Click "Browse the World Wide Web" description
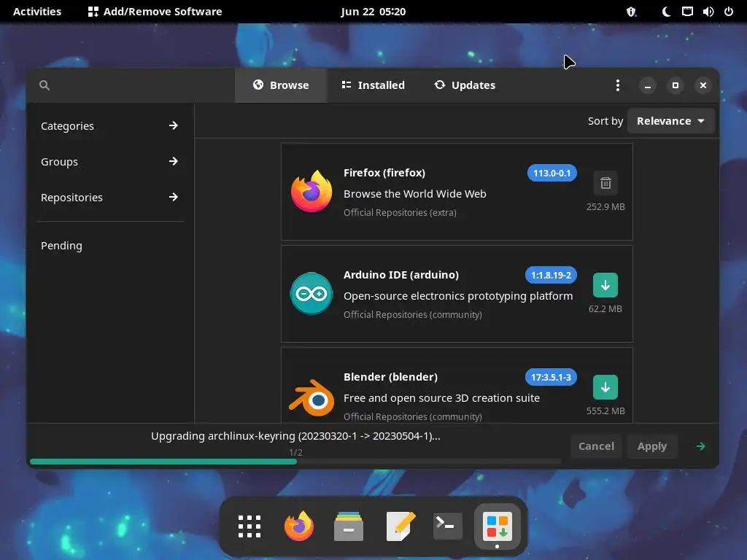The width and height of the screenshot is (747, 560). 415,194
